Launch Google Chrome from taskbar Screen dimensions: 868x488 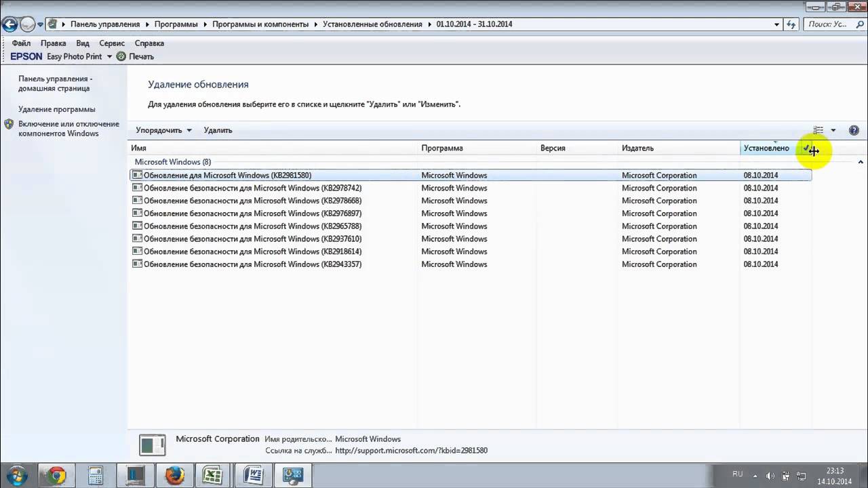point(56,475)
